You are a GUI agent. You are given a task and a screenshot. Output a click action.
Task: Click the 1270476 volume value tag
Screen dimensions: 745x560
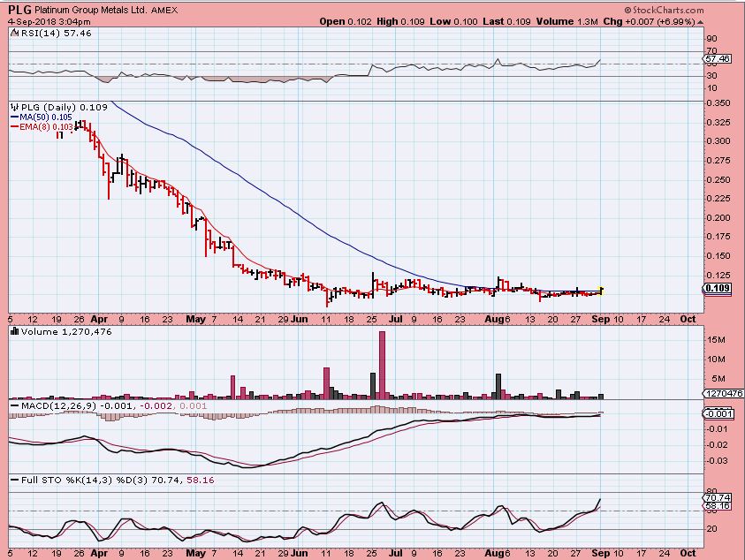[724, 393]
